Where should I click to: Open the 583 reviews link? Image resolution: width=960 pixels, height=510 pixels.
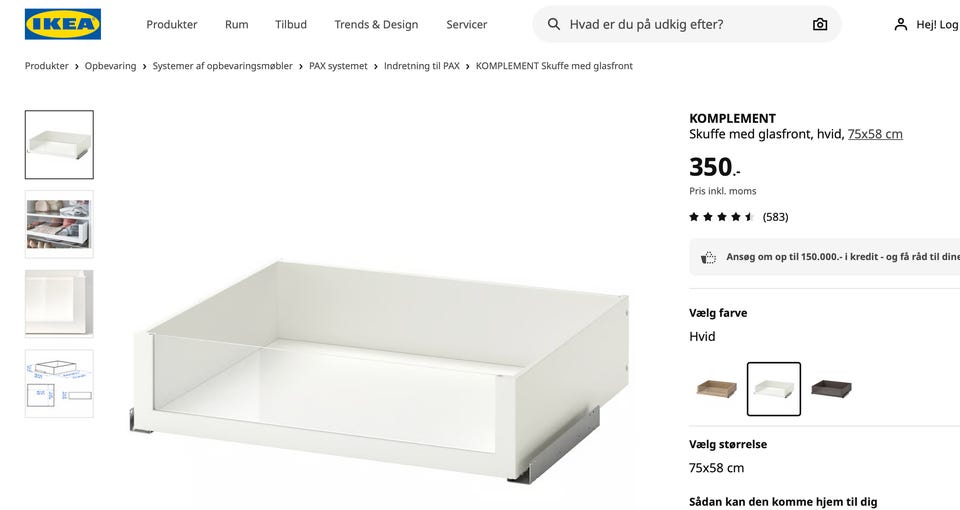point(775,217)
